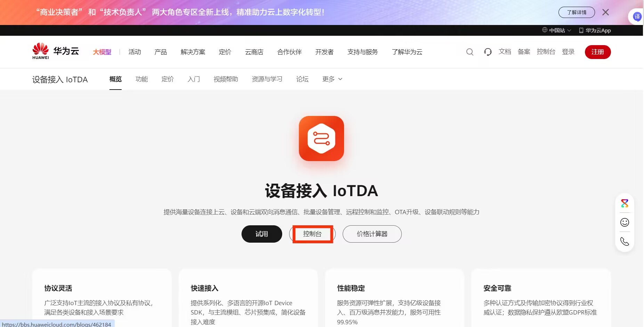Click the phone icon beside 华为云App
Screen dimensions: 644x327
(x=581, y=31)
